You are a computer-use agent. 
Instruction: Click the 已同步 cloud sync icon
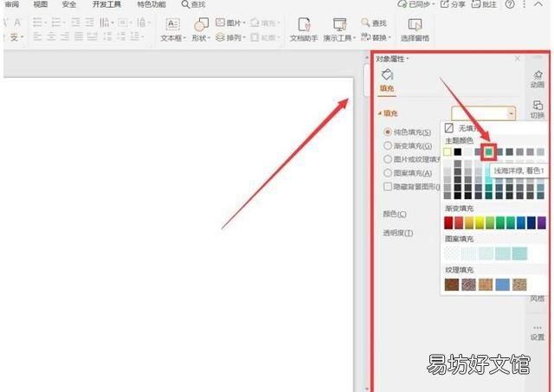click(x=402, y=4)
